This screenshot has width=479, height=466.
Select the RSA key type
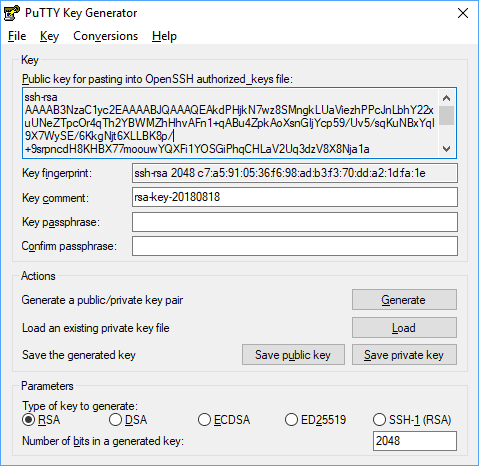click(41, 420)
